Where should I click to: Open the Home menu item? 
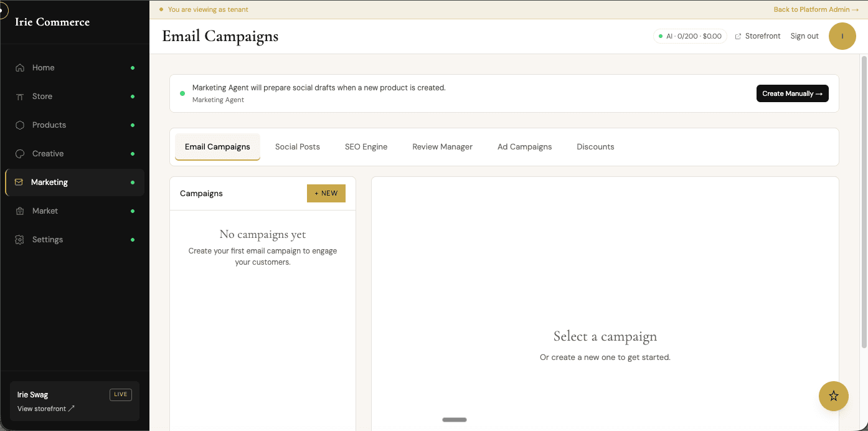point(75,68)
